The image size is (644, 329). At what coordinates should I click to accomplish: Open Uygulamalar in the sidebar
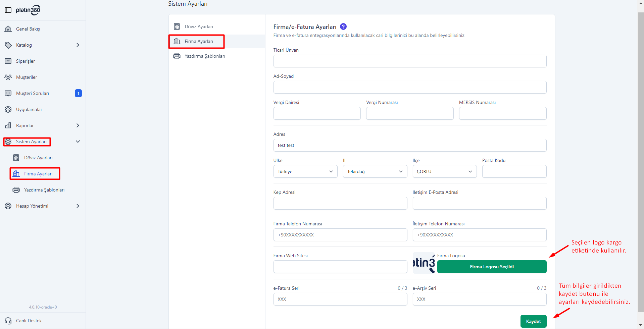(29, 109)
